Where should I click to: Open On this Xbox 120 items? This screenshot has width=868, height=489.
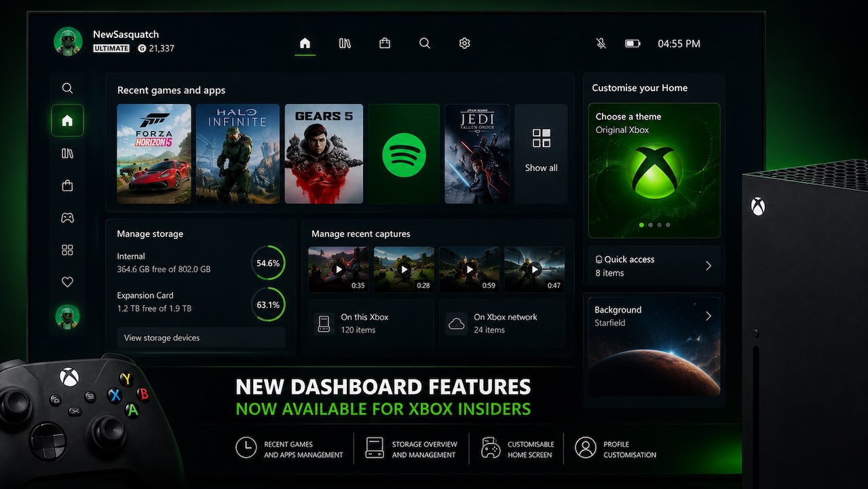point(371,323)
